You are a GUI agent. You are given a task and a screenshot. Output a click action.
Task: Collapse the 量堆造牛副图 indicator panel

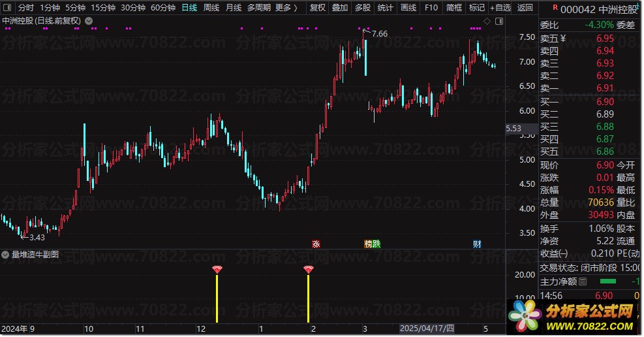5,255
